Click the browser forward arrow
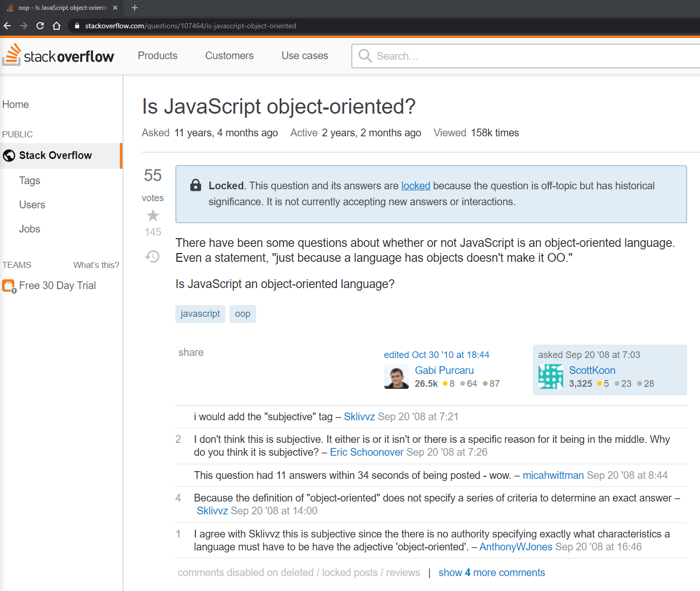700x591 pixels. coord(24,26)
